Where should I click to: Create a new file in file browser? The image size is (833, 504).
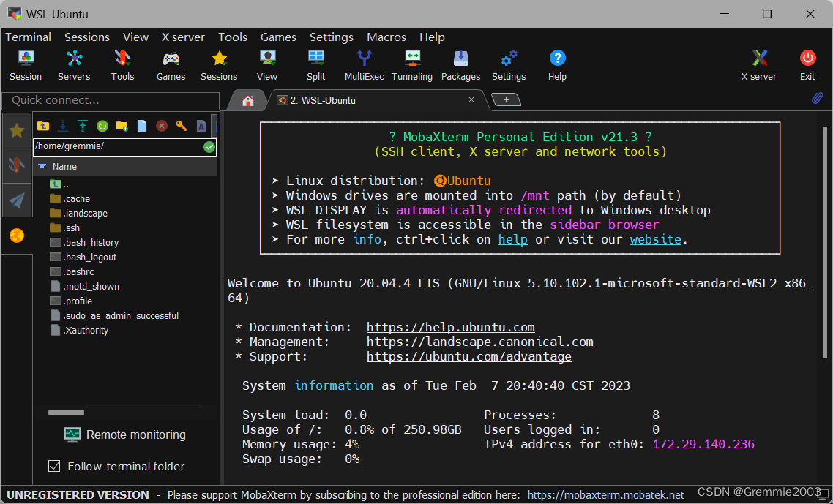click(x=142, y=126)
